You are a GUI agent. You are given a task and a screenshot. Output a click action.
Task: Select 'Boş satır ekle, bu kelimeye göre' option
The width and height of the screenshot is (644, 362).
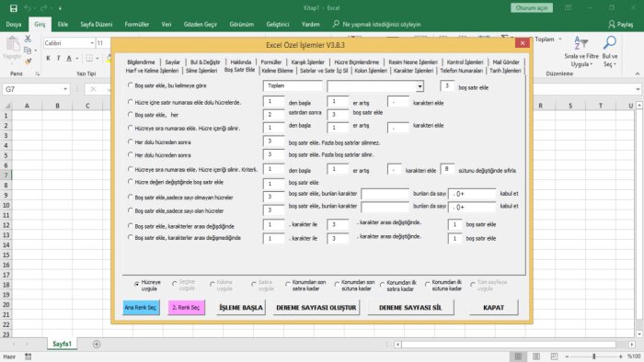pyautogui.click(x=131, y=85)
